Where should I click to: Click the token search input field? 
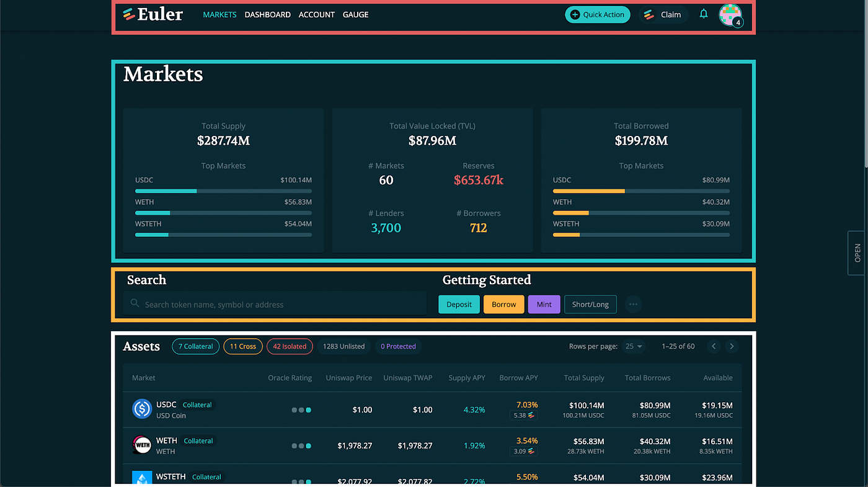(275, 304)
